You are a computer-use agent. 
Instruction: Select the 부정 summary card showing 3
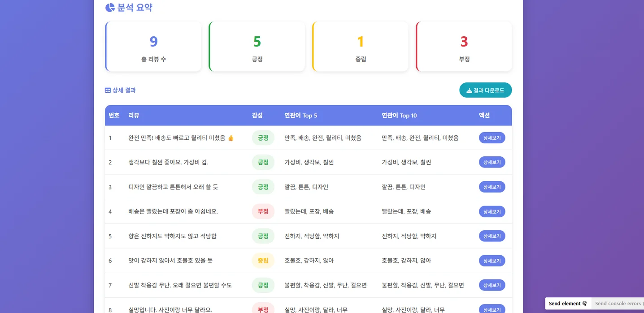[x=464, y=47]
